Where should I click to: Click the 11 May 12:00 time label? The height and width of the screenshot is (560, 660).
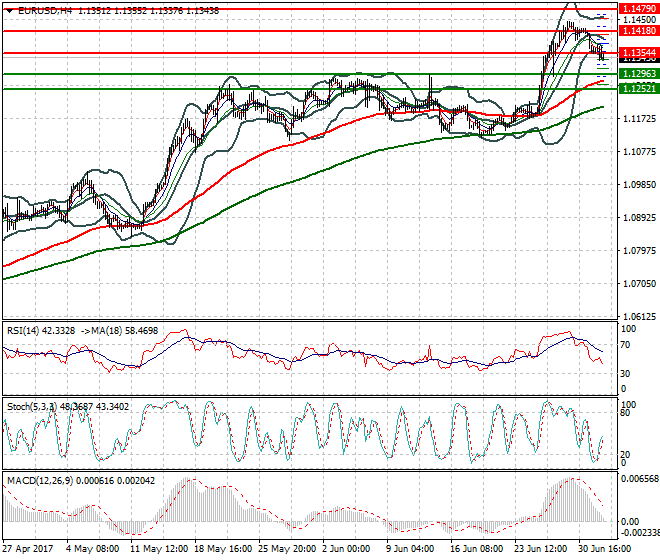(159, 549)
